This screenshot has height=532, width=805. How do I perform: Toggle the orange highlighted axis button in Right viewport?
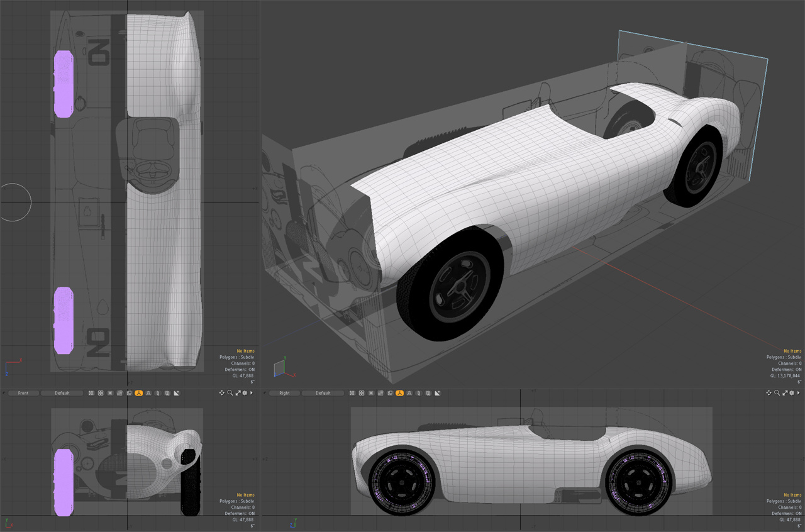click(399, 393)
